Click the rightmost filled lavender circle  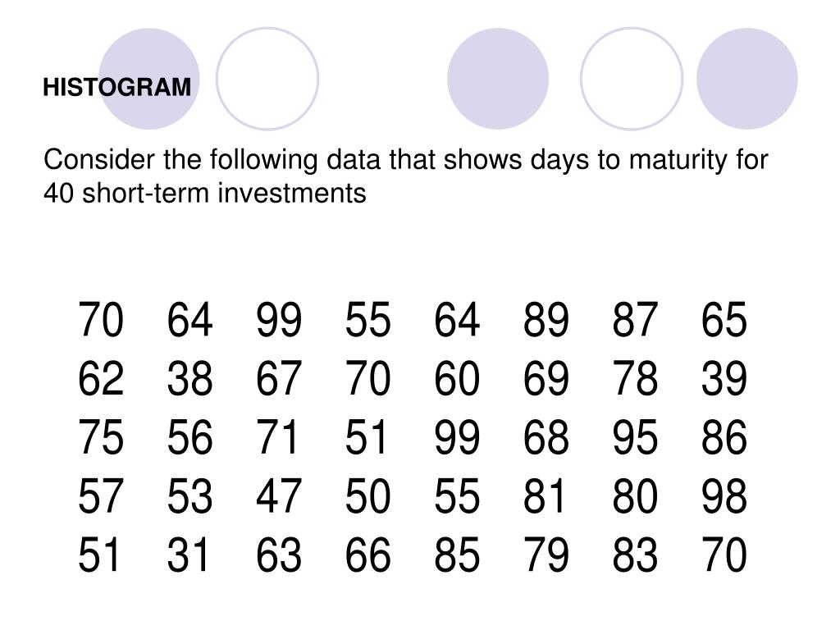[746, 79]
